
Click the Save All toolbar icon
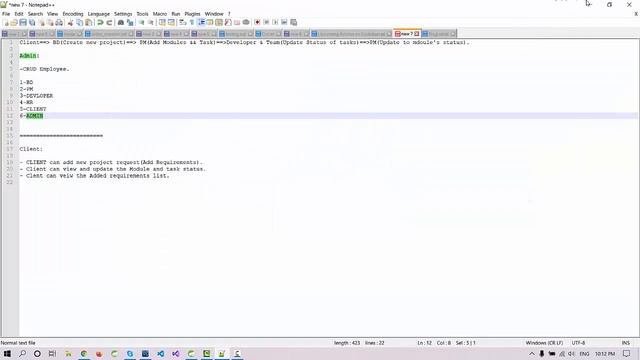tap(32, 22)
